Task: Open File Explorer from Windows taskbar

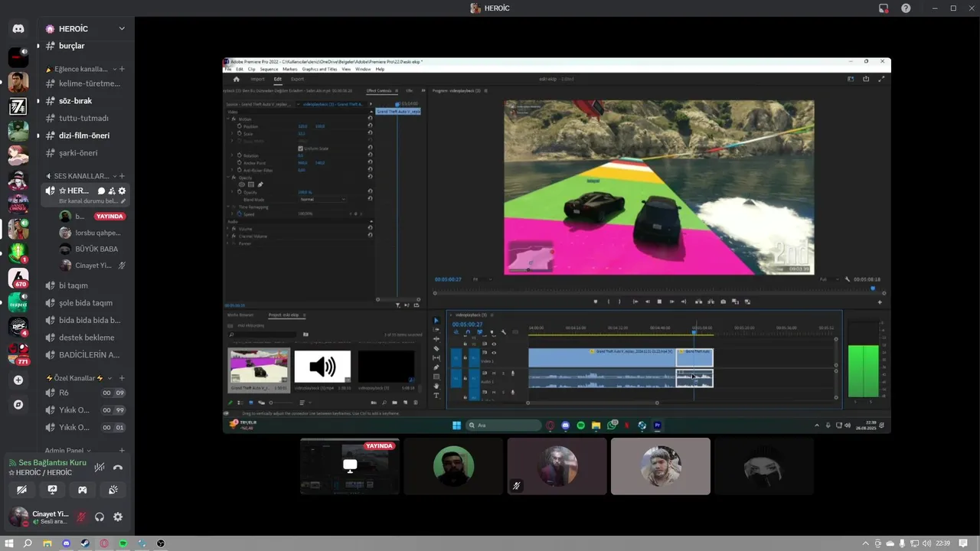Action: pos(47,543)
